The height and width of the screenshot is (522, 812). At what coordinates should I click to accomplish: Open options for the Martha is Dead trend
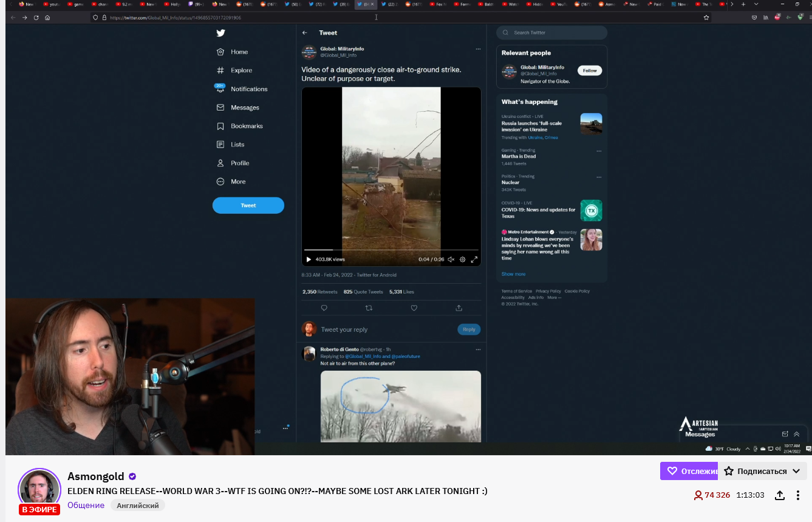pyautogui.click(x=599, y=151)
